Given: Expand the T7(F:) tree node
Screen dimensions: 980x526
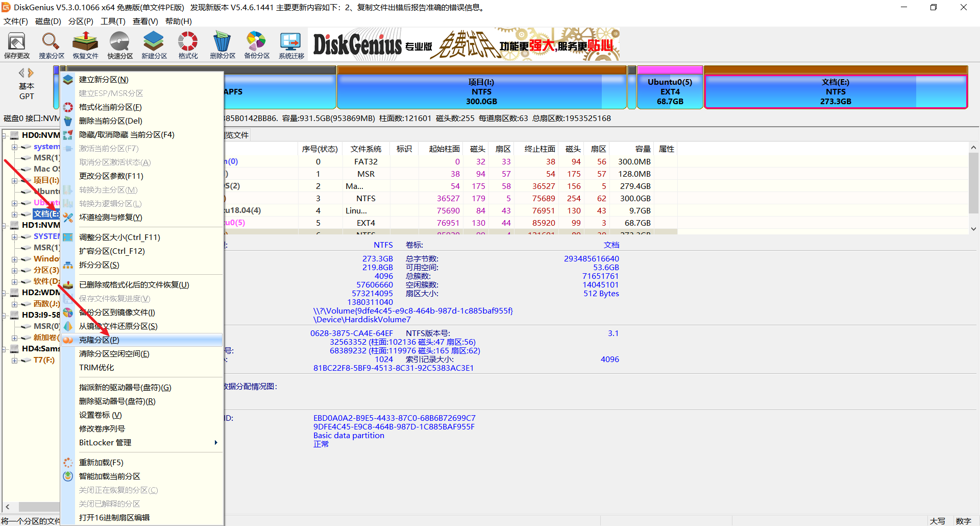Looking at the screenshot, I should pyautogui.click(x=15, y=360).
